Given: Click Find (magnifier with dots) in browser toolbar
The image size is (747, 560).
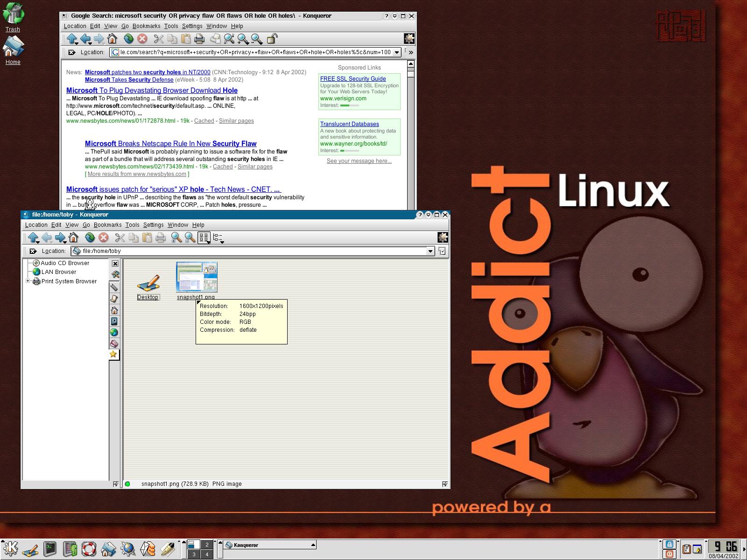Looking at the screenshot, I should 229,39.
